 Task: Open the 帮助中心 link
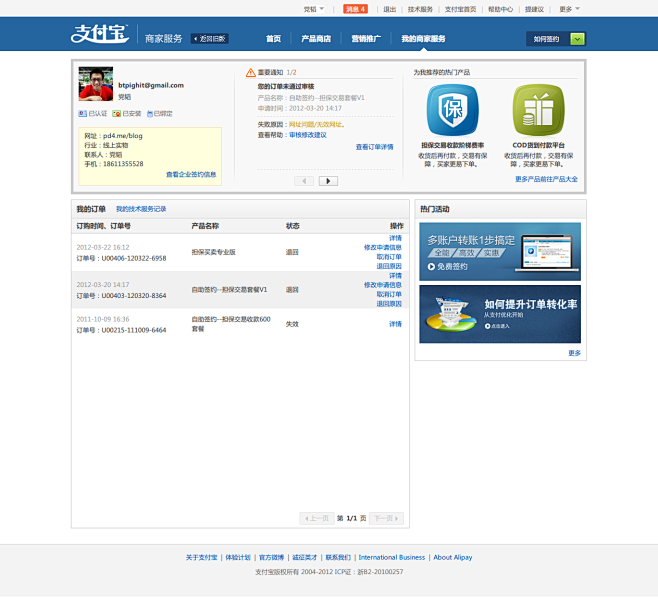(500, 9)
